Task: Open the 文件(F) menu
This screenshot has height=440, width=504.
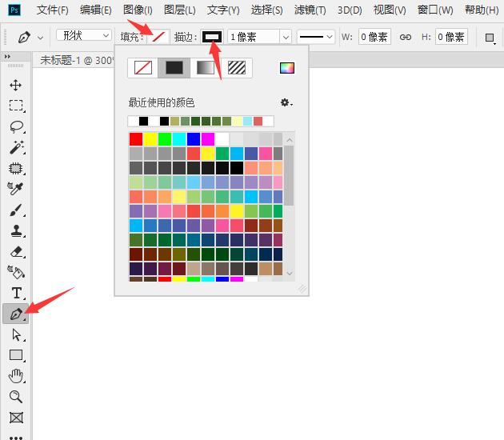Action: [x=52, y=10]
